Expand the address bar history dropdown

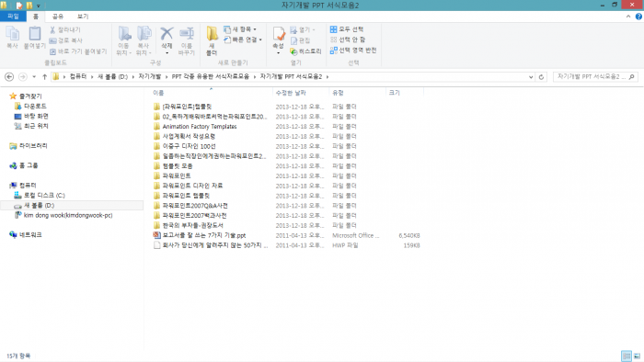(x=531, y=76)
